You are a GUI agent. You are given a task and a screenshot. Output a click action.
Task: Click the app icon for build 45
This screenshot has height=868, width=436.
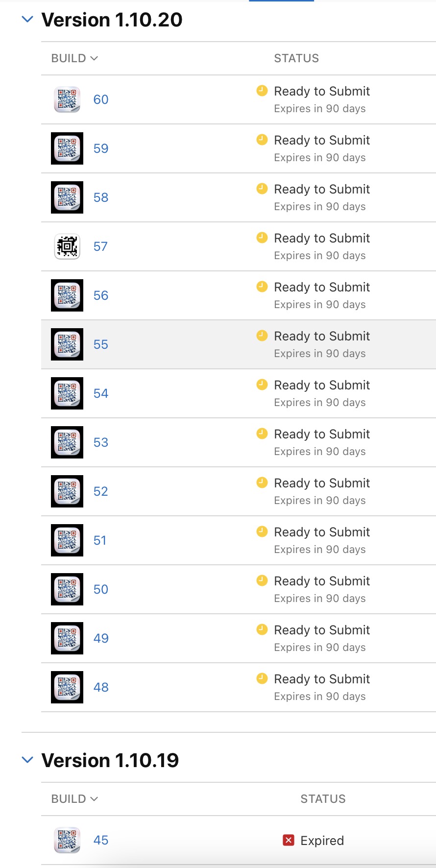pos(67,840)
